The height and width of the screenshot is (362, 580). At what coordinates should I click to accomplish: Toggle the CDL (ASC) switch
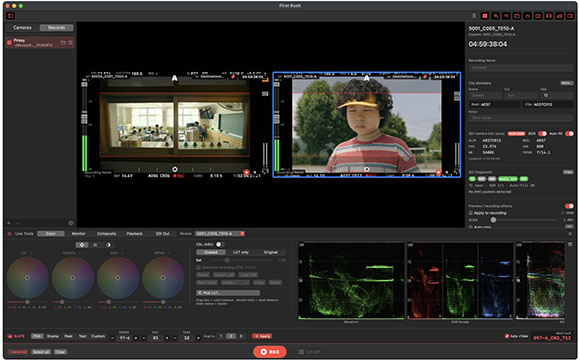pyautogui.click(x=219, y=244)
